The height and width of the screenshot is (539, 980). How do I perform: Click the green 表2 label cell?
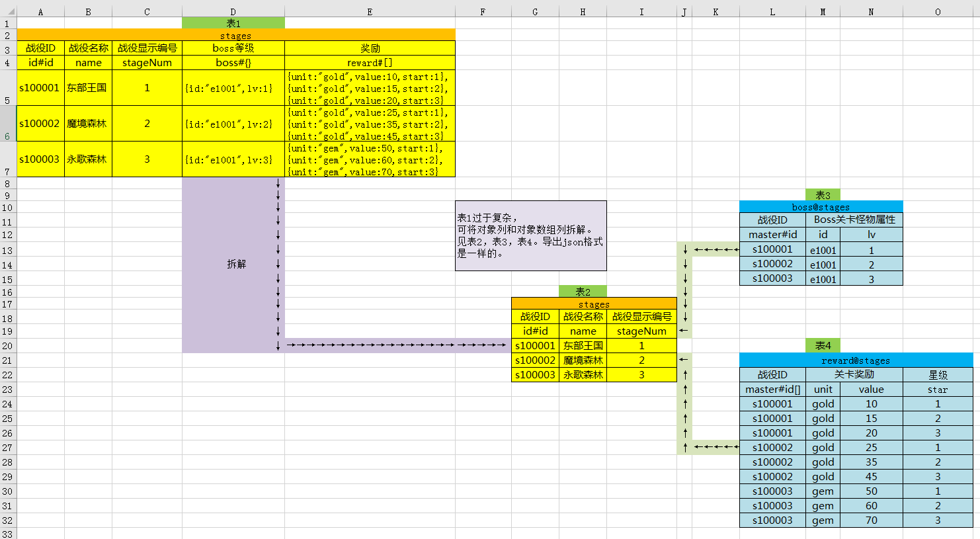(x=583, y=292)
